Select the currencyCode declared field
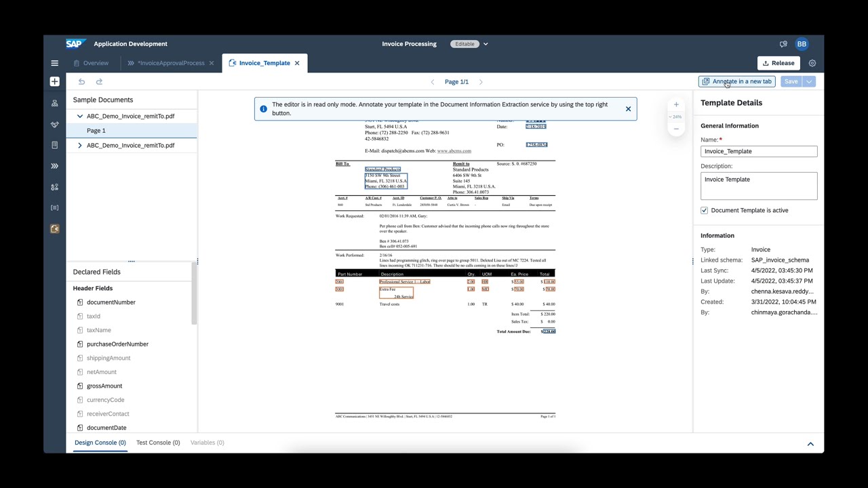The image size is (868, 488). point(106,400)
